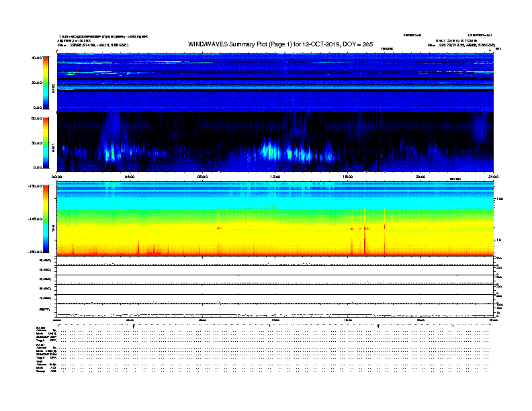Click the 30.00 color bar label
532x411 pixels.
36,143
